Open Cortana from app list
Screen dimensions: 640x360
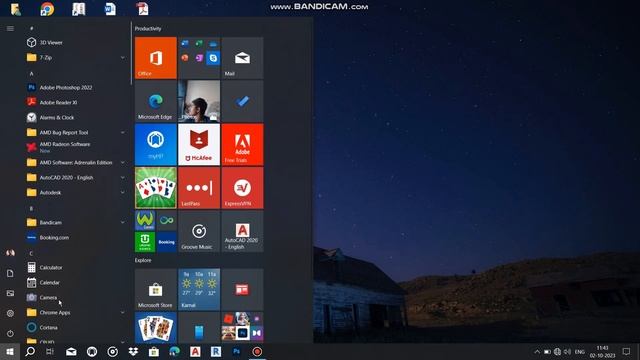click(x=76, y=327)
